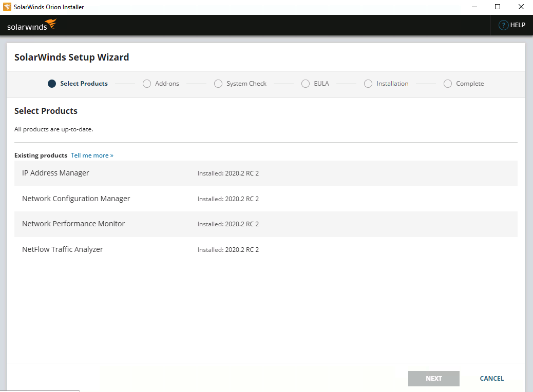Click the SolarWinds logo in header
The image size is (533, 392).
[x=32, y=25]
